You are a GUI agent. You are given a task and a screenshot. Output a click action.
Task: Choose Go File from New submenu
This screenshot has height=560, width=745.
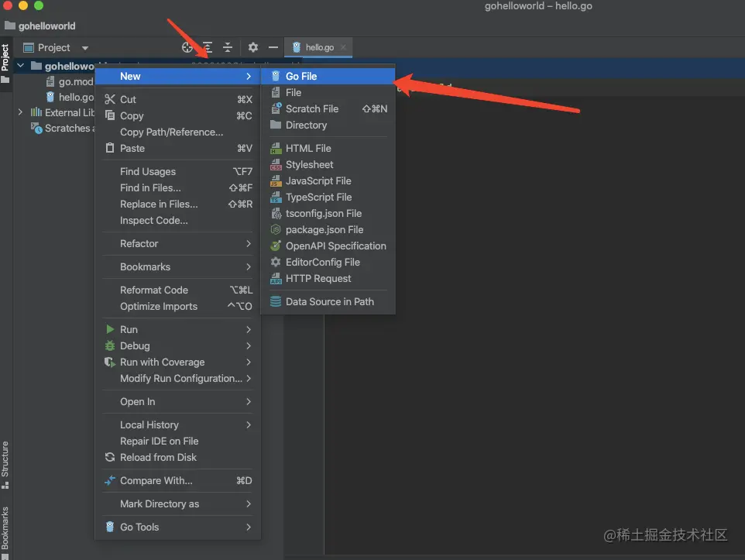(x=328, y=76)
